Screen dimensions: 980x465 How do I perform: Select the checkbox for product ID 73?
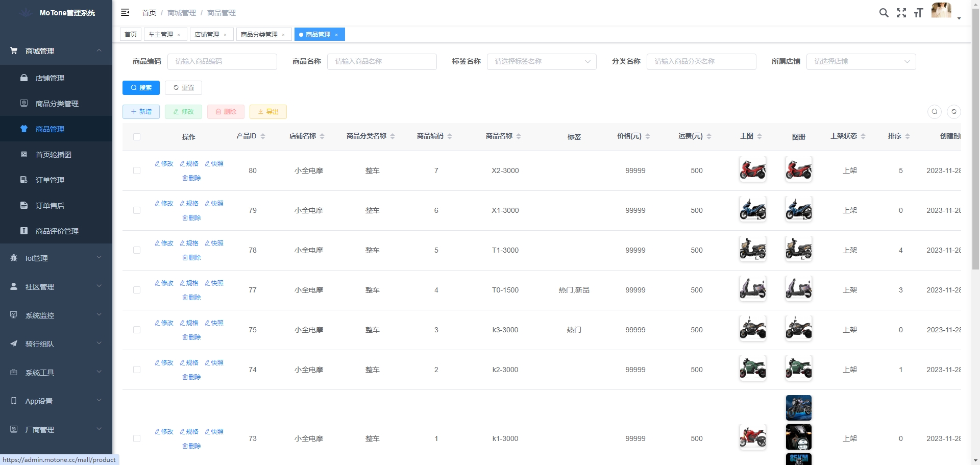[x=137, y=438]
